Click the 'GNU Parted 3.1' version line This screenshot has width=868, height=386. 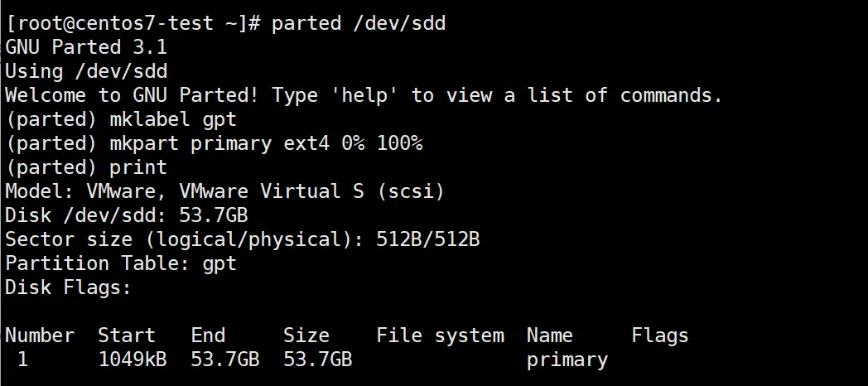86,47
